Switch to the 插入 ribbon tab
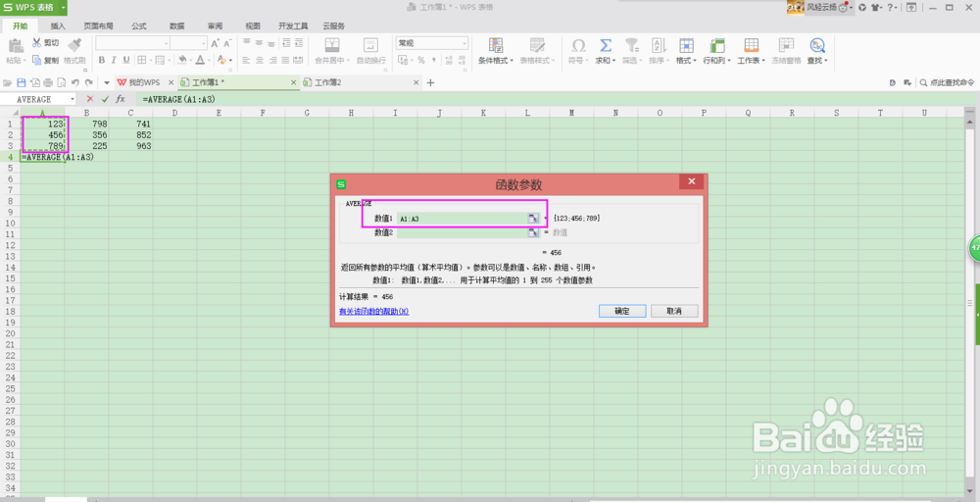This screenshot has height=502, width=980. [58, 26]
